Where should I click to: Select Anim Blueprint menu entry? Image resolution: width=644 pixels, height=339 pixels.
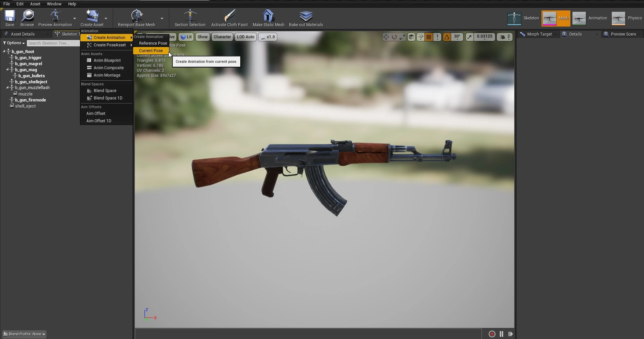click(107, 60)
